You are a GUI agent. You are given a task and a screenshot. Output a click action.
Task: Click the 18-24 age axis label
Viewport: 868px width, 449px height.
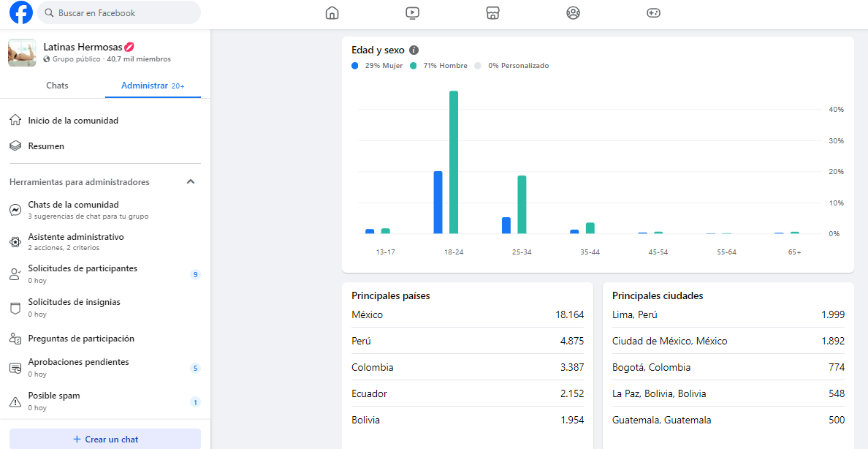click(454, 252)
